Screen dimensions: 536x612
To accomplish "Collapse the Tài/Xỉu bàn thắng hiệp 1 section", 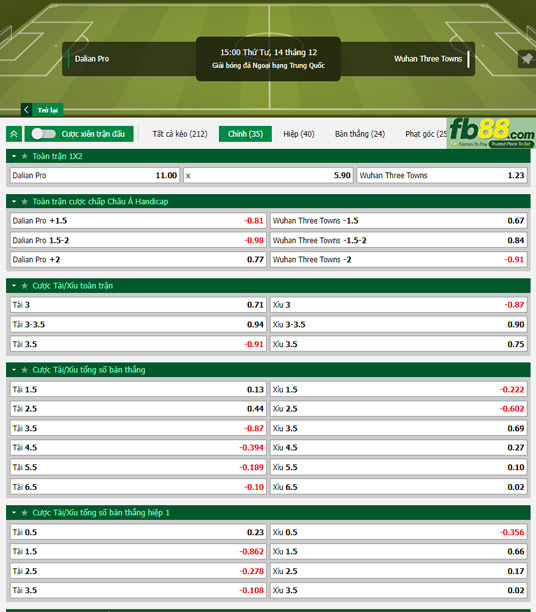I will pyautogui.click(x=14, y=512).
